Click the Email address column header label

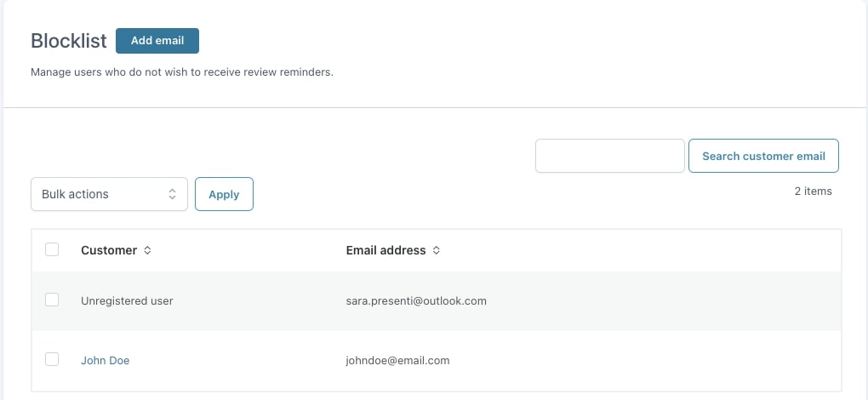385,250
